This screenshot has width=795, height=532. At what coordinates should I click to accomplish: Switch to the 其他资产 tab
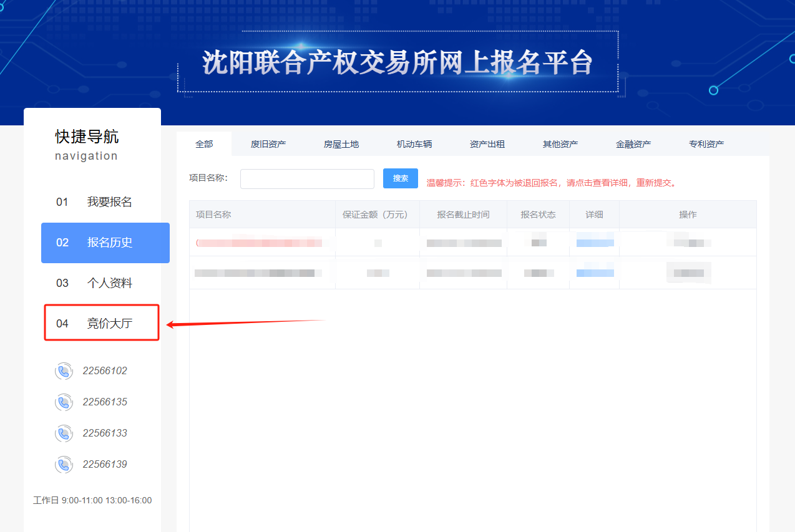click(x=560, y=144)
